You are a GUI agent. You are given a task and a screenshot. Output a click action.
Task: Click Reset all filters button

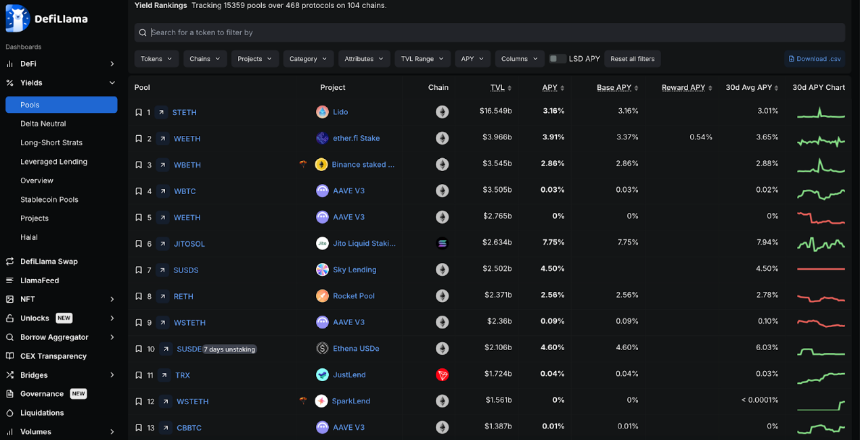pos(632,59)
